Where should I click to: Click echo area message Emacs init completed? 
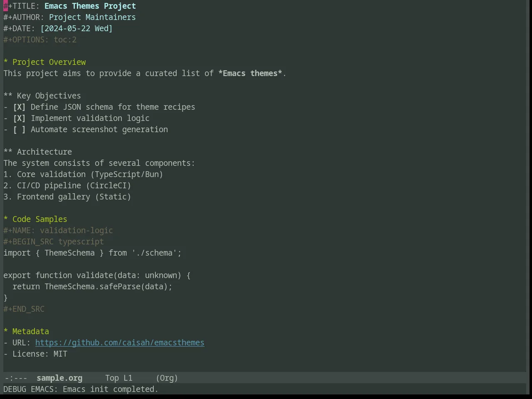coord(111,389)
